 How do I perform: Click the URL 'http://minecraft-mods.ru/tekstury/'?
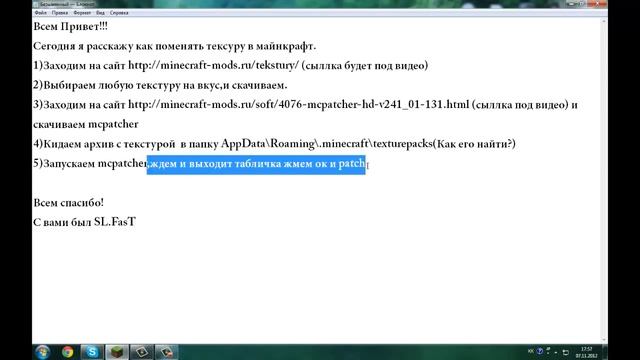[214, 65]
